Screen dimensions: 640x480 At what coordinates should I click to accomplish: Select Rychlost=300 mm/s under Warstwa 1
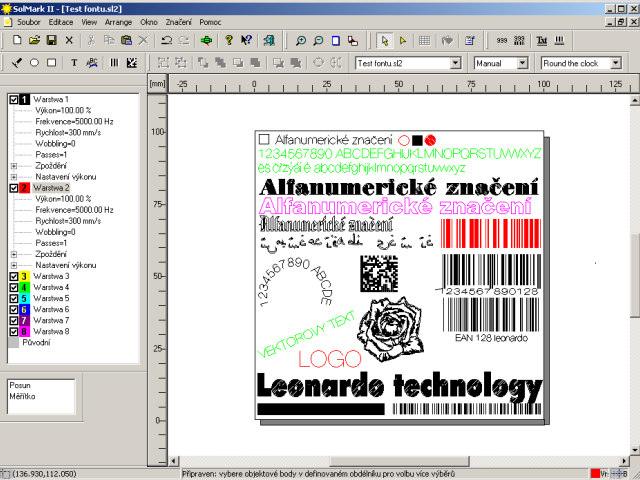68,133
